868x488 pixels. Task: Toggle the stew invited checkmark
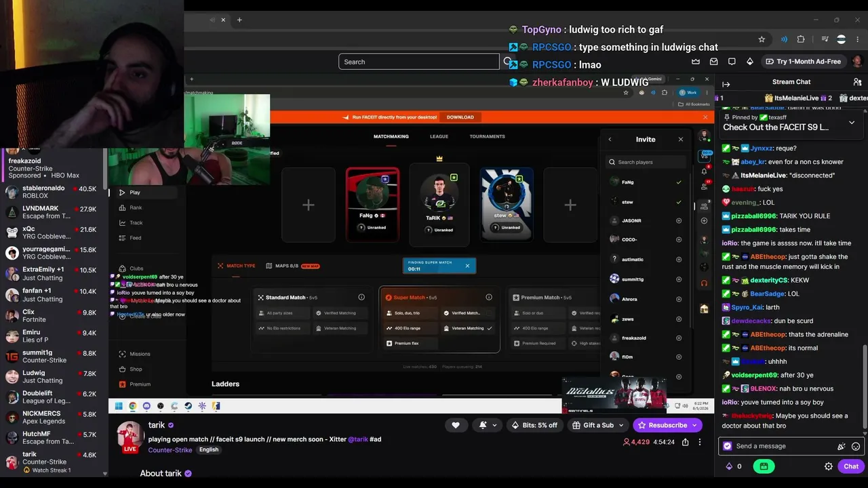point(678,202)
